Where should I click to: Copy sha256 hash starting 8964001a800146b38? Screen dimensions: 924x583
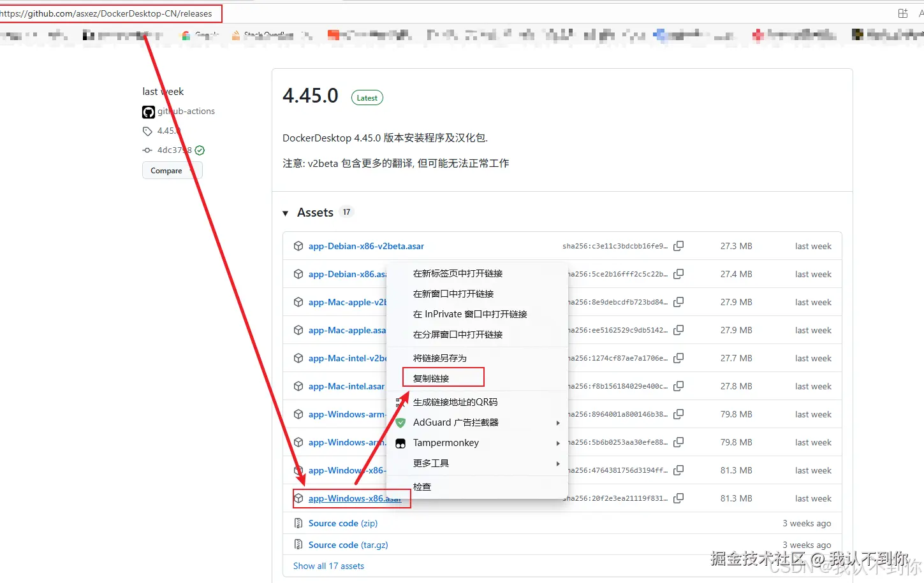click(678, 414)
